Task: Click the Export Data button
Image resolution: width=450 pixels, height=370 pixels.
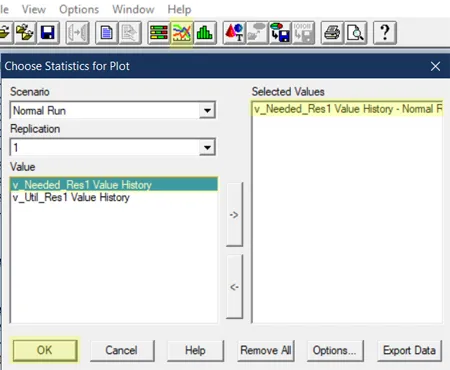Action: (409, 350)
